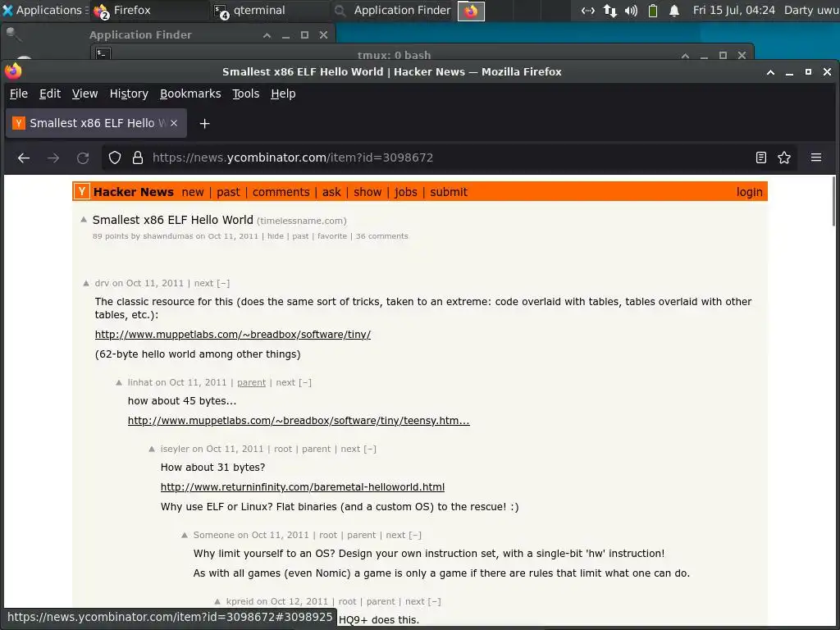Upvote kpreid's comment arrow
The width and height of the screenshot is (840, 630).
click(217, 601)
